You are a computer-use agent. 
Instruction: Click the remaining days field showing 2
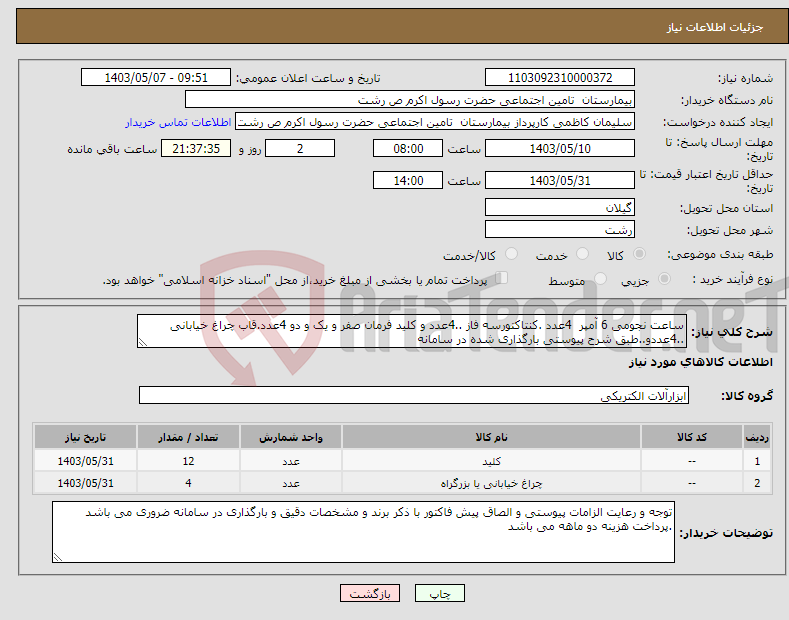[300, 148]
